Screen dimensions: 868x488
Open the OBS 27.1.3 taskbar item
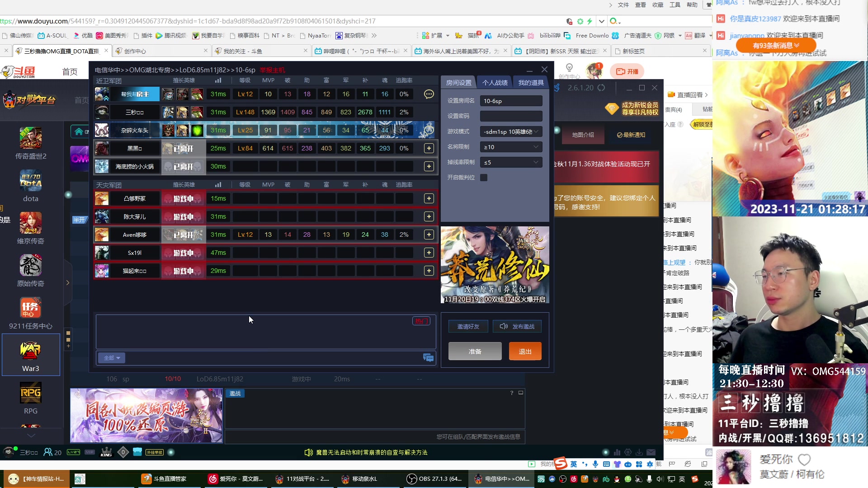[x=434, y=479]
